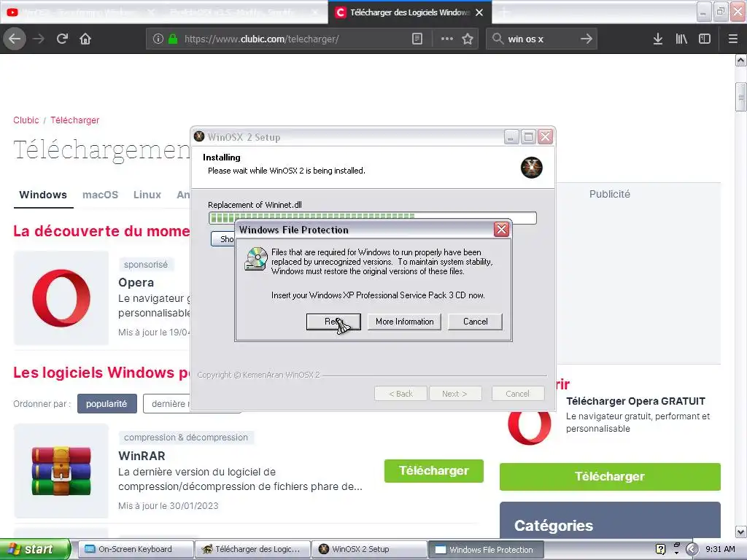The height and width of the screenshot is (560, 747).
Task: Click the 'win os x' search field
Action: tap(541, 39)
